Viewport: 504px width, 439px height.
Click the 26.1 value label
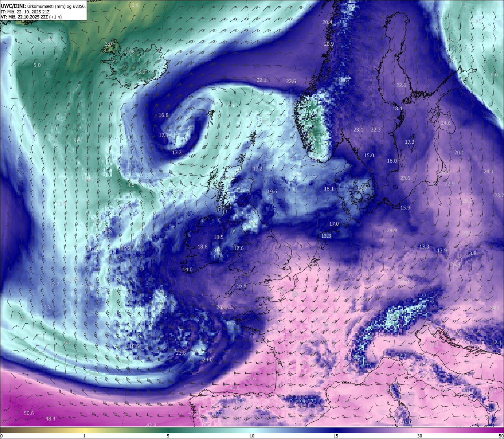click(222, 307)
